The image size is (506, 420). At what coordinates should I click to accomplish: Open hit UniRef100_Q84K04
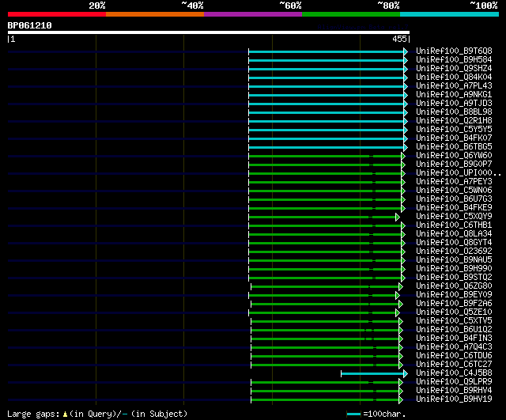454,78
